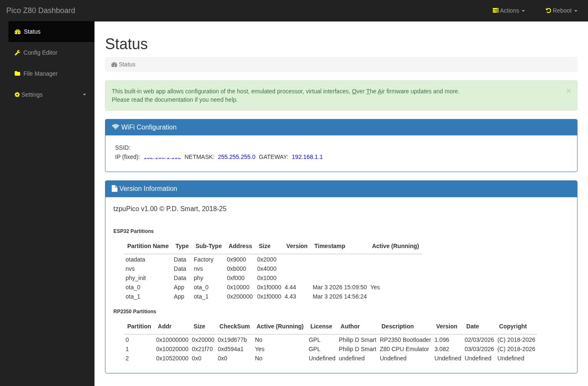Open the Reboot dropdown menu

coord(561,11)
